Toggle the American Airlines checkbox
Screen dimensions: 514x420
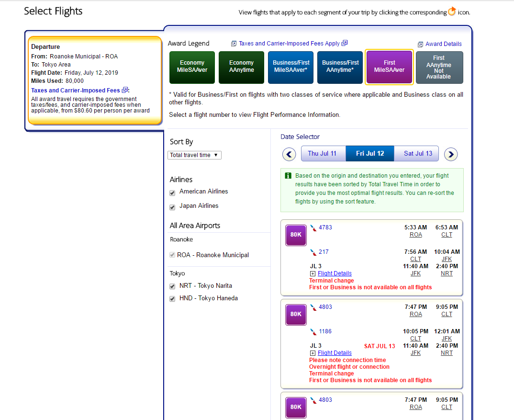tap(172, 193)
